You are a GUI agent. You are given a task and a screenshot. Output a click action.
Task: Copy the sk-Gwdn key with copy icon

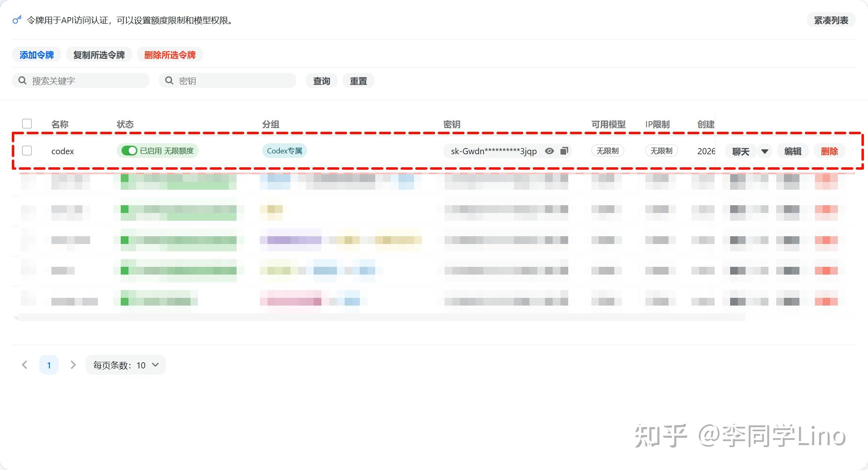(x=564, y=151)
